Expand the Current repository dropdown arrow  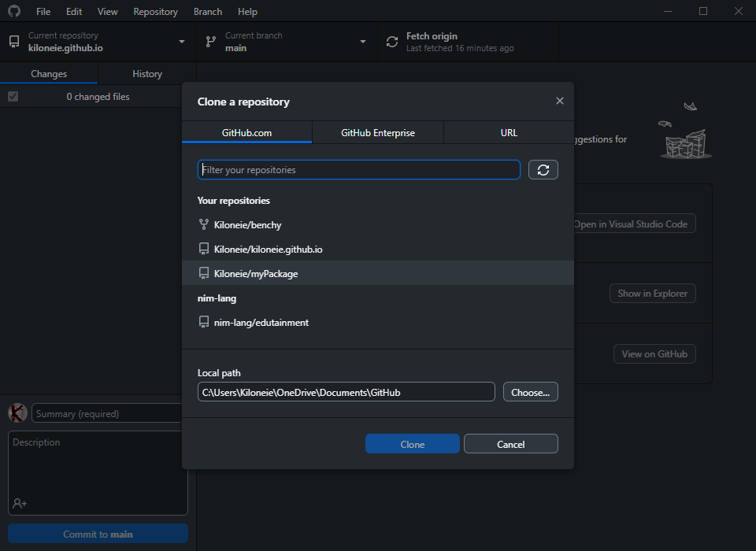pyautogui.click(x=182, y=42)
